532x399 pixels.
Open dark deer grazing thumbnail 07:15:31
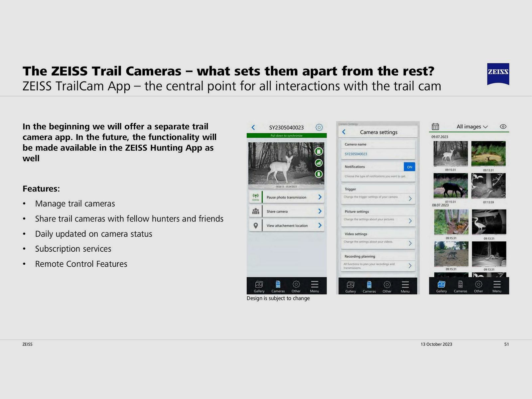point(451,186)
